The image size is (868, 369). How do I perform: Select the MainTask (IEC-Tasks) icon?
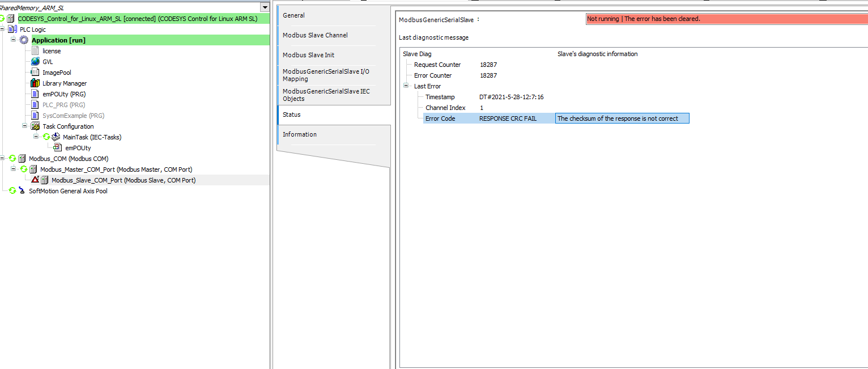click(x=55, y=137)
